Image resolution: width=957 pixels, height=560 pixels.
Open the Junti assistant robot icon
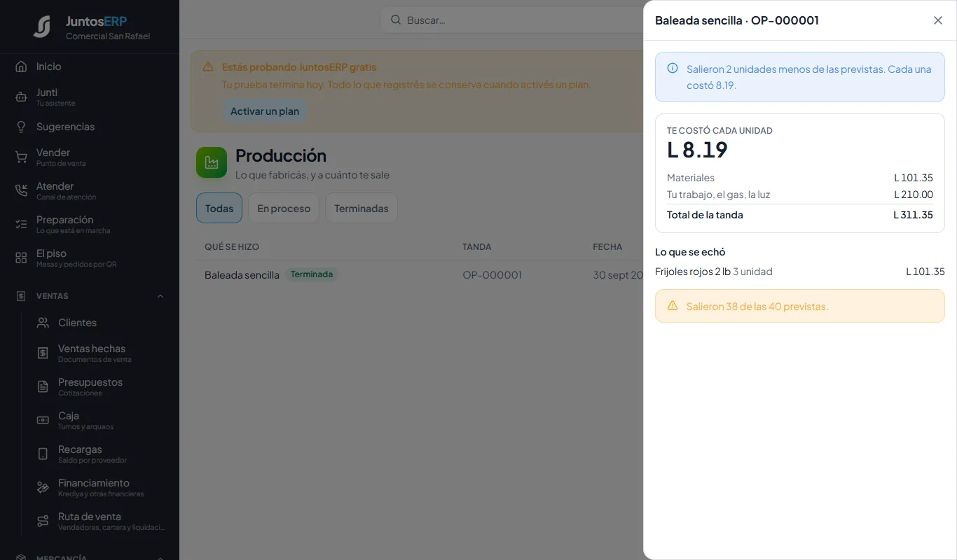coord(21,97)
